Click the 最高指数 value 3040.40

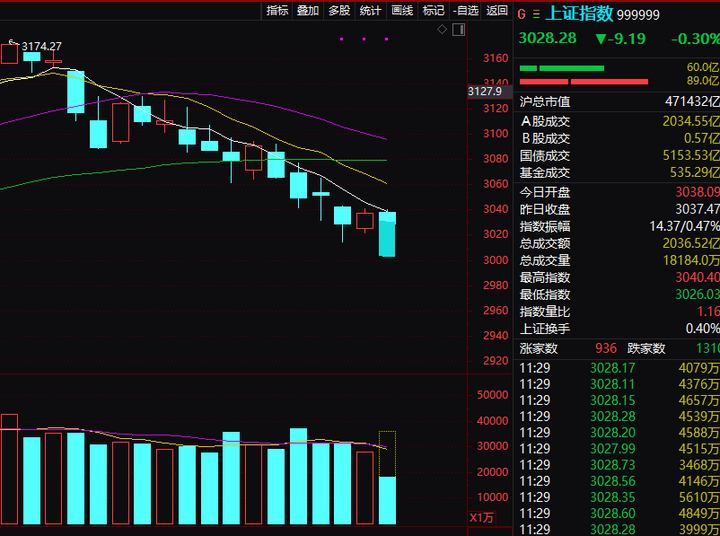[697, 277]
